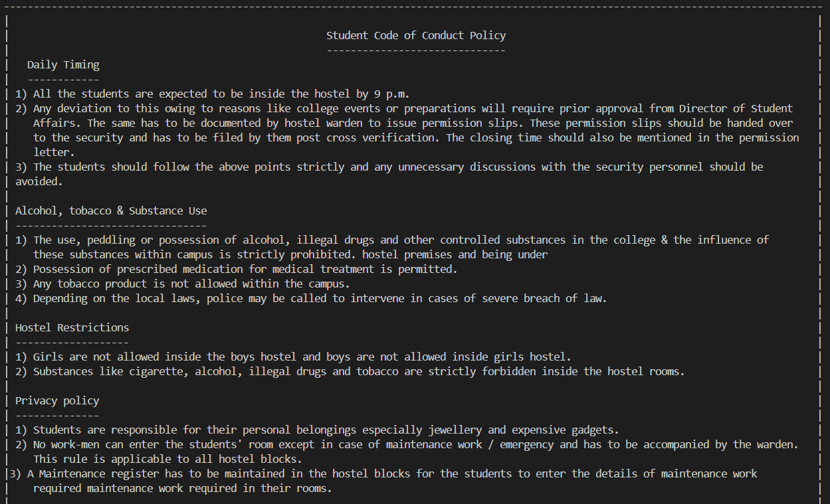Click the line about police intervention

pyautogui.click(x=320, y=299)
